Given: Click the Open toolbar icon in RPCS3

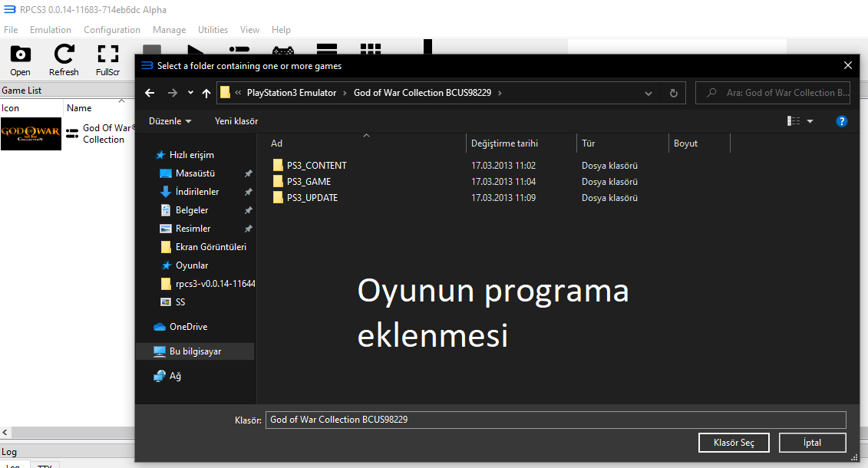Looking at the screenshot, I should 20,61.
